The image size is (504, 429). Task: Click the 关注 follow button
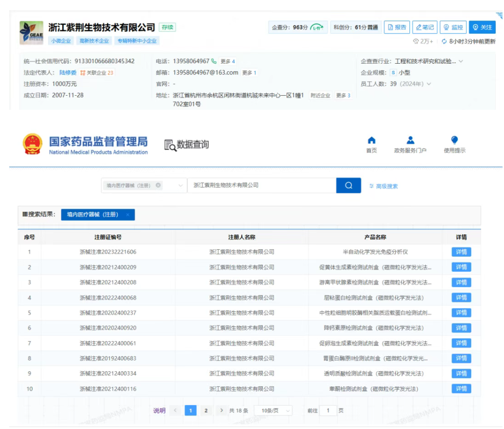pyautogui.click(x=482, y=27)
